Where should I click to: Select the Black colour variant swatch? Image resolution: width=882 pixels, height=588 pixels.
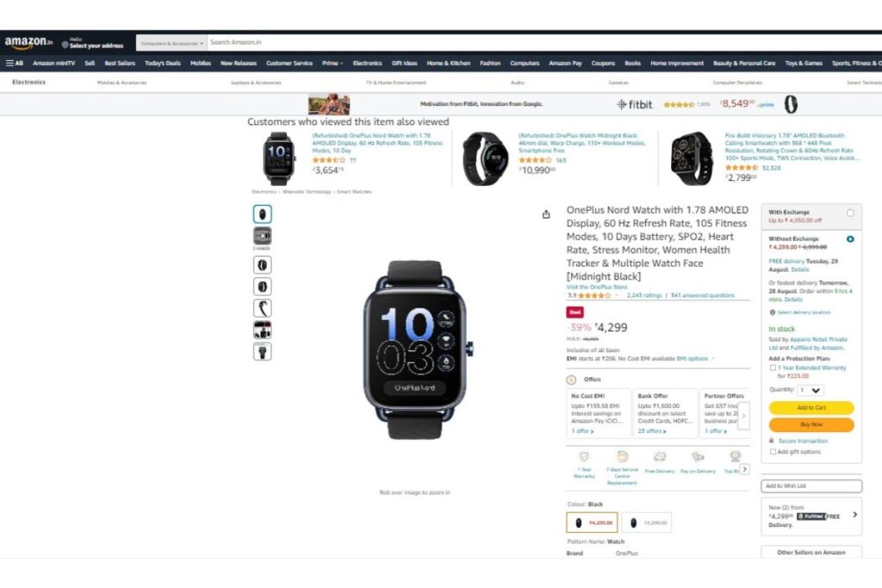click(592, 523)
